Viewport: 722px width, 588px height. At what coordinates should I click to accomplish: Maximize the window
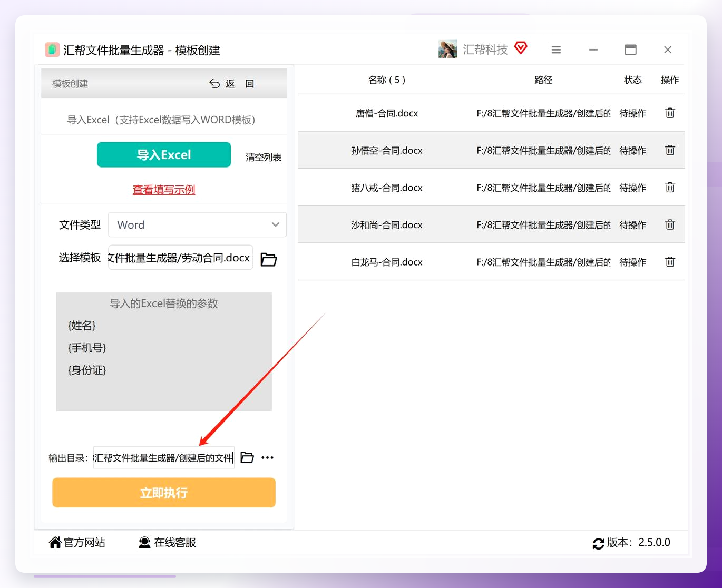(x=630, y=50)
